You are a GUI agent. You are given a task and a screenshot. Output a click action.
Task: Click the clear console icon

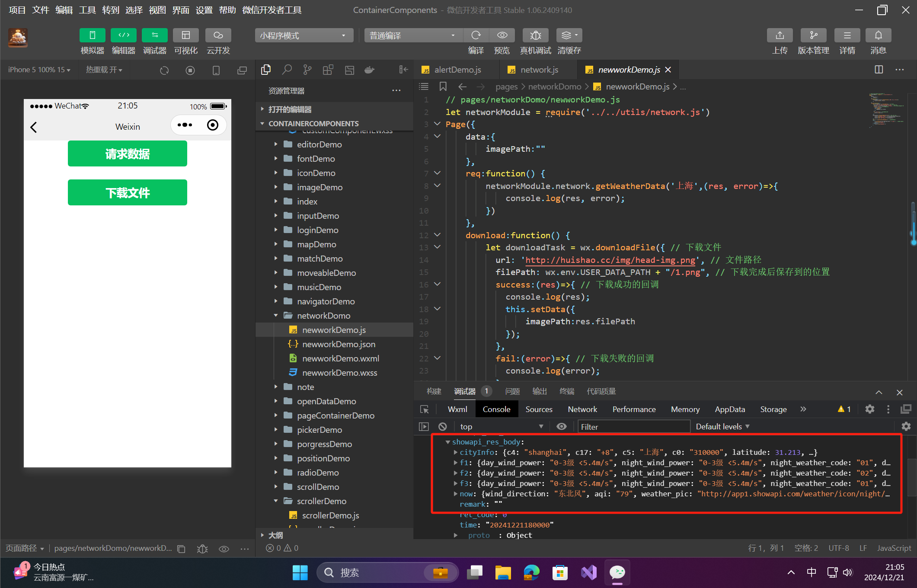[442, 427]
